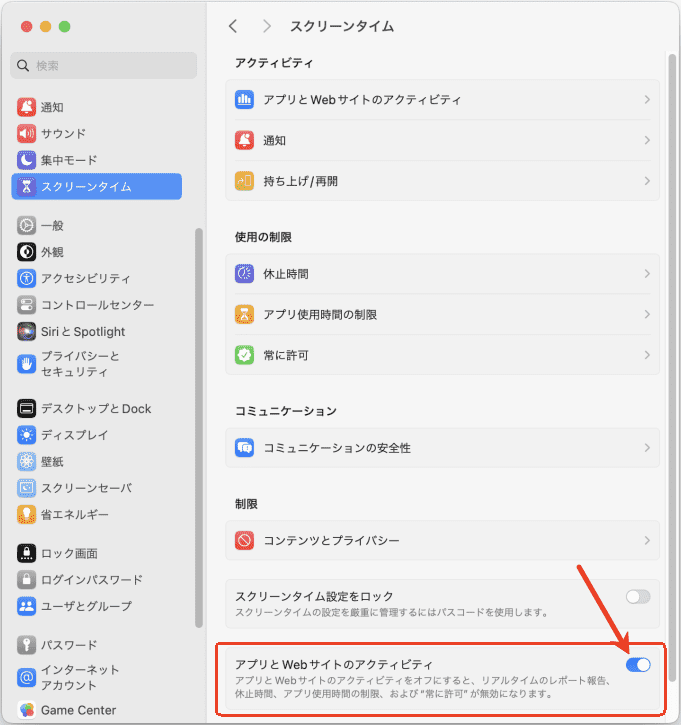Screen dimensions: 681x725
Task: Click the forward navigation arrow
Action: 266,26
